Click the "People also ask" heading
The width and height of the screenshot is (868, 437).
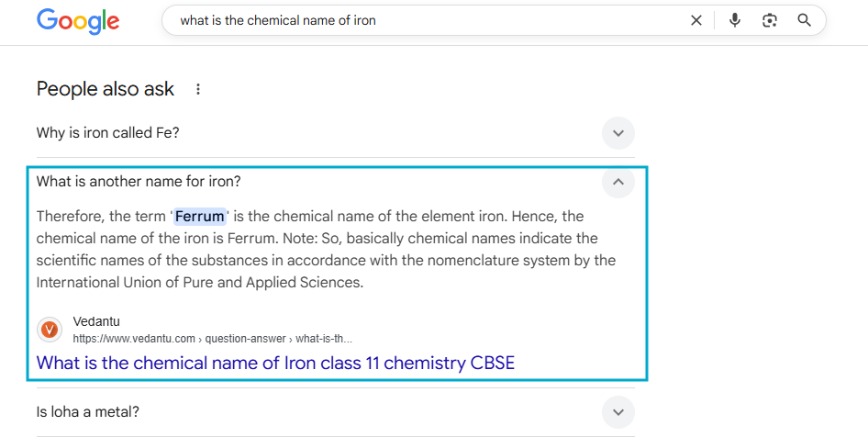(x=106, y=89)
